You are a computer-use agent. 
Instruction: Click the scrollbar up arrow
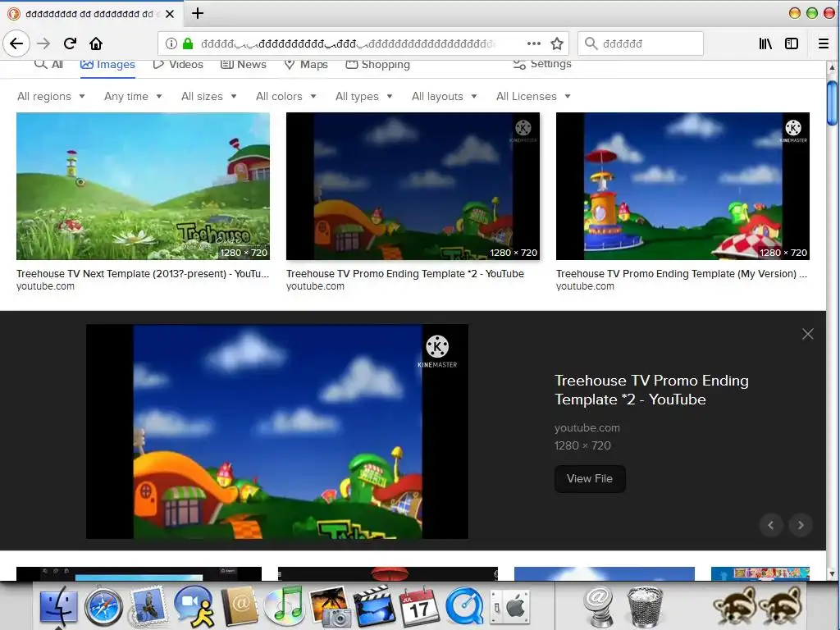[832, 67]
